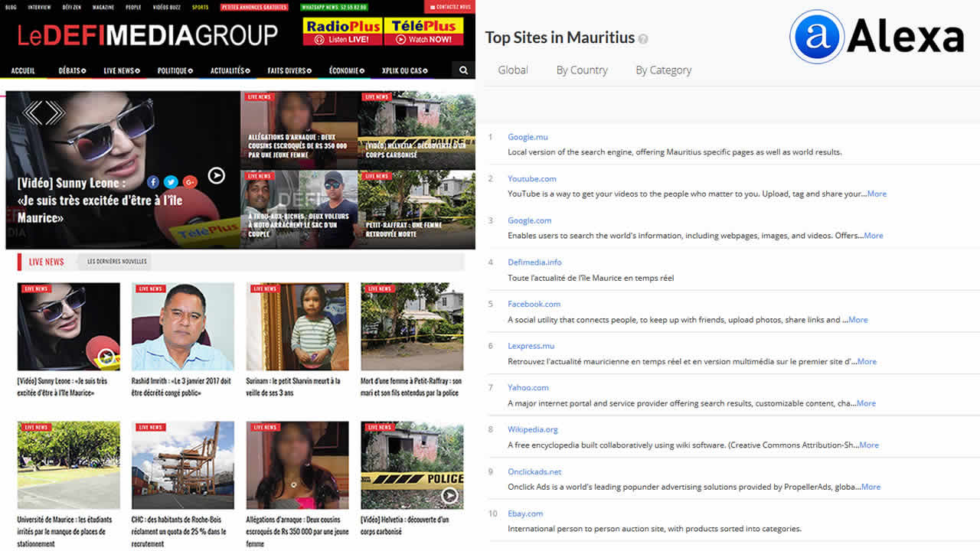Go to previous slide with left arrow
This screenshot has width=980, height=551.
click(33, 113)
